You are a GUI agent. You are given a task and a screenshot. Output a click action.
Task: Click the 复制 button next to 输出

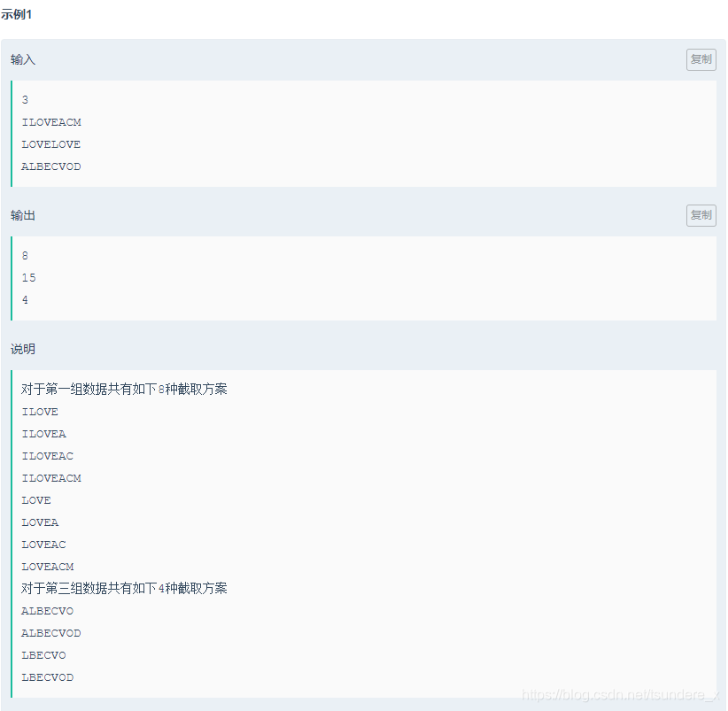point(701,215)
